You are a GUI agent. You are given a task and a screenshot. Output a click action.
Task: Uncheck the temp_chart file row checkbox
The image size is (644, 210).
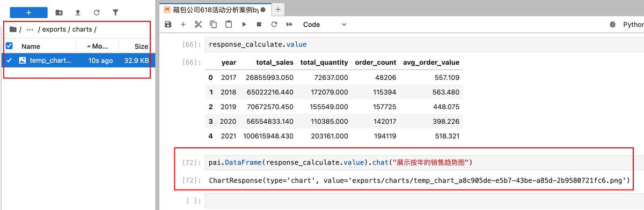[9, 61]
